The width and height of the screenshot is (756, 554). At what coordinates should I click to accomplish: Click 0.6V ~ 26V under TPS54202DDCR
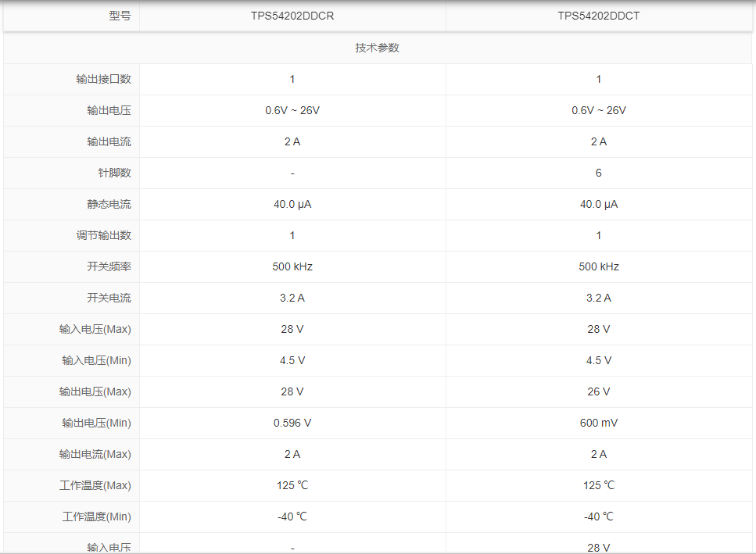(x=292, y=110)
